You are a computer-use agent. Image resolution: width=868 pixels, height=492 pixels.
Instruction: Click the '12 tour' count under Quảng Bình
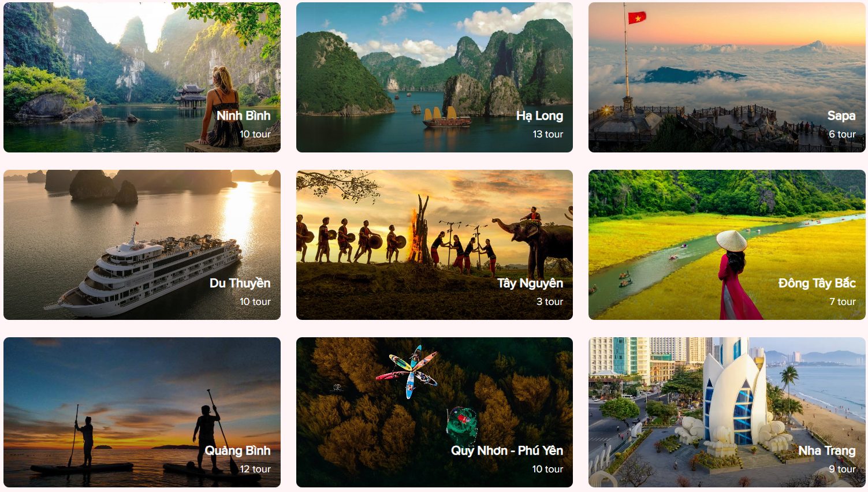(x=255, y=469)
